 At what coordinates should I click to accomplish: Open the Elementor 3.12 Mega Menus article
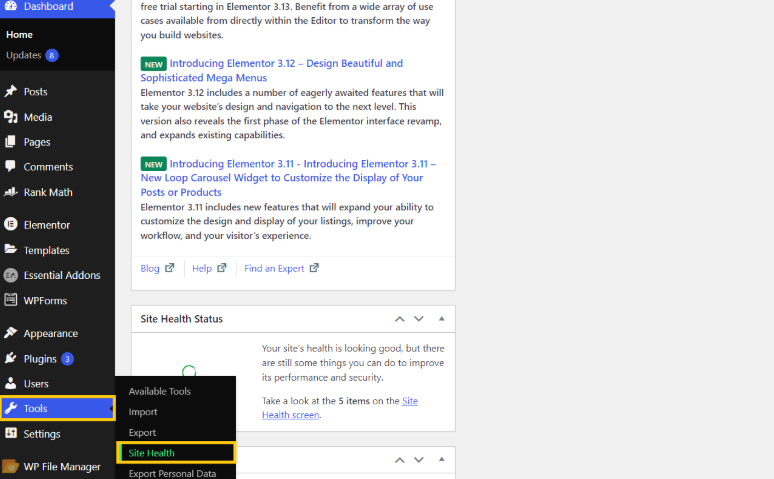pos(285,63)
